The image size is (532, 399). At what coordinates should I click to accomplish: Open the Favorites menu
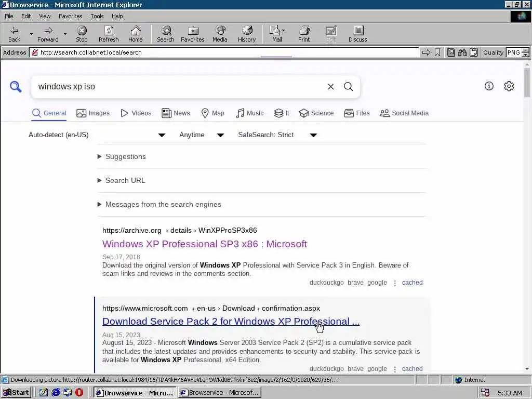70,16
